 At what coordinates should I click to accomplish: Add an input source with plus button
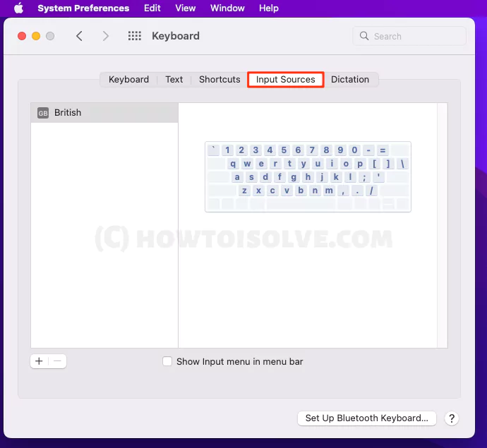click(39, 361)
